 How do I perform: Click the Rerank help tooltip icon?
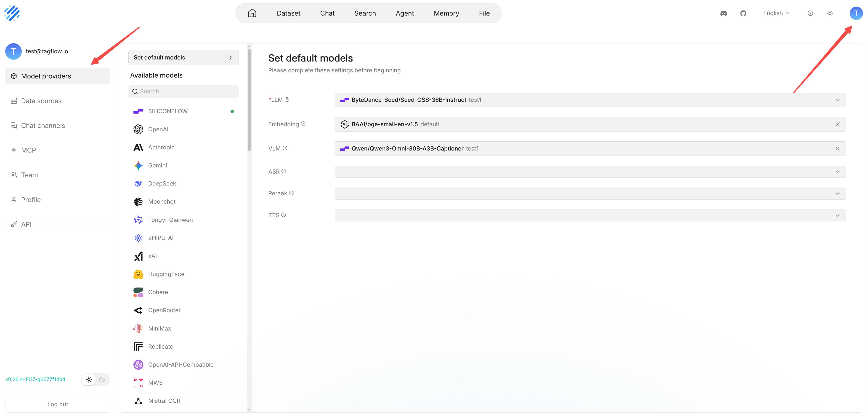(x=291, y=193)
